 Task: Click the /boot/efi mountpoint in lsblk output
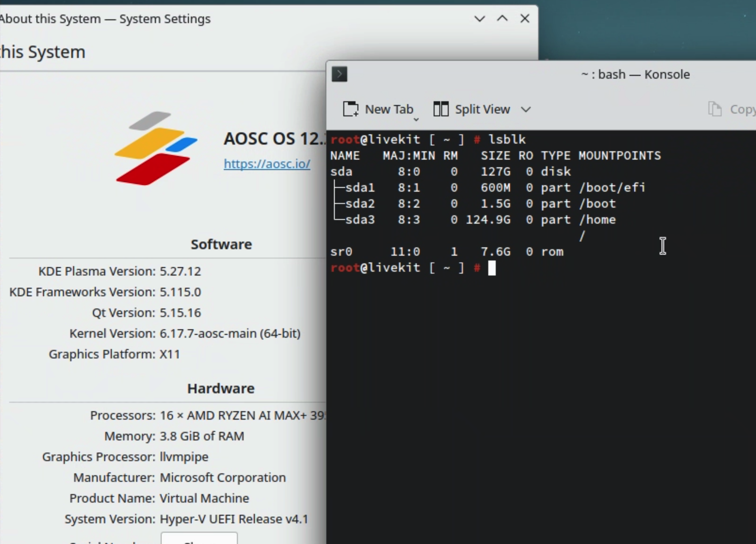coord(612,187)
